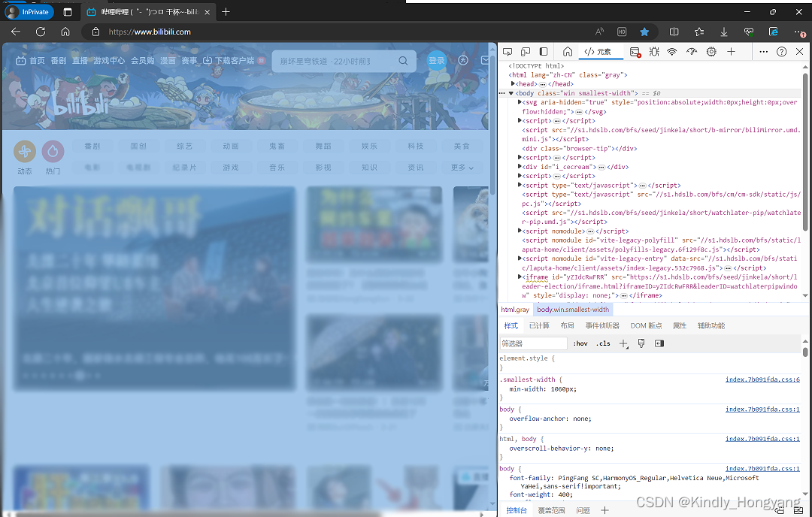Expand the iframe yZIdcRwFRR node

pos(520,277)
